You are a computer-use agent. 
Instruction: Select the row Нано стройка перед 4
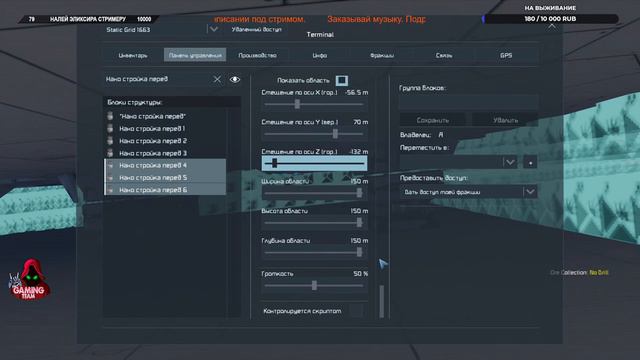165,165
